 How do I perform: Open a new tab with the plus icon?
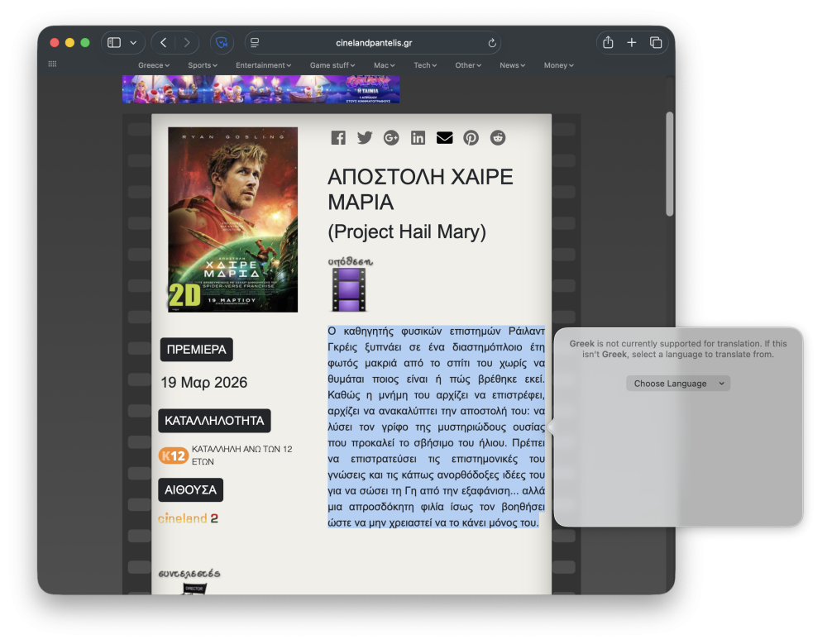click(x=632, y=43)
